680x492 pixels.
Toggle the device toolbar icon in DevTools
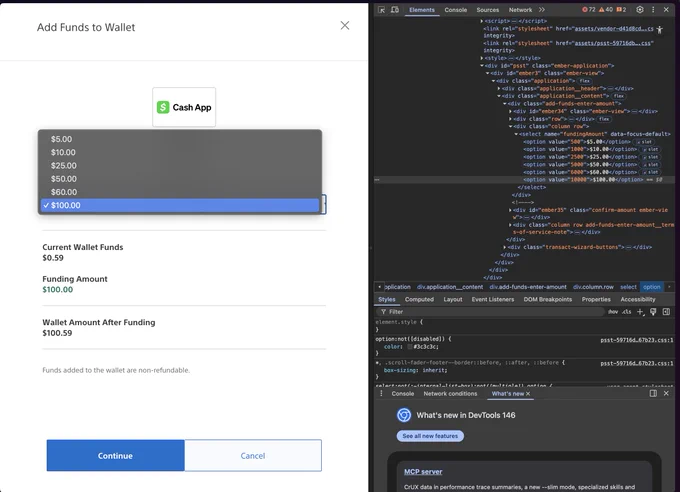[x=395, y=10]
